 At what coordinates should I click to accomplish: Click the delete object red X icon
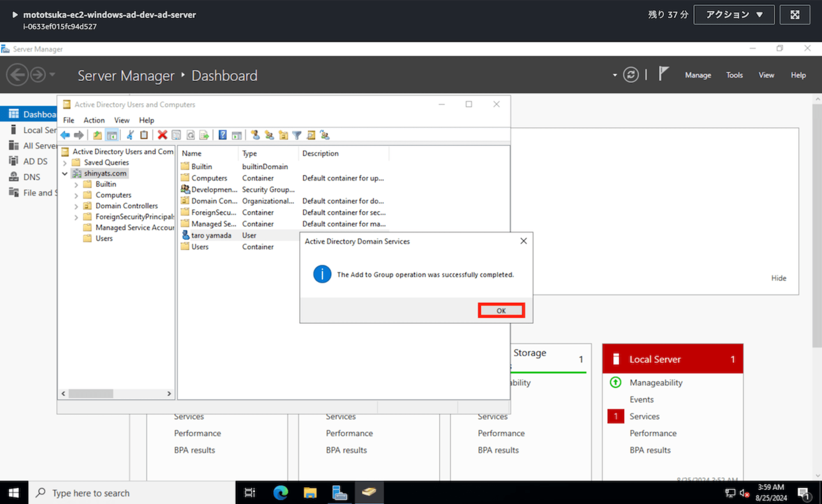click(x=163, y=135)
